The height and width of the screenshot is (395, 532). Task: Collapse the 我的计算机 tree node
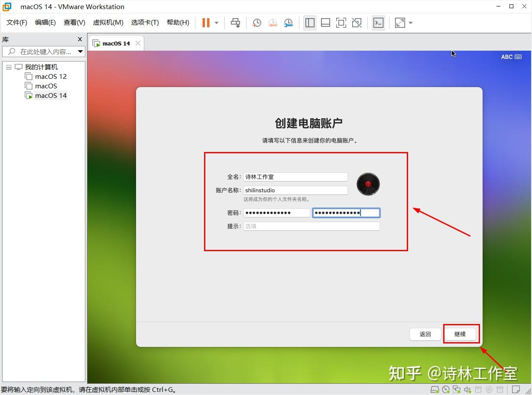pyautogui.click(x=8, y=67)
